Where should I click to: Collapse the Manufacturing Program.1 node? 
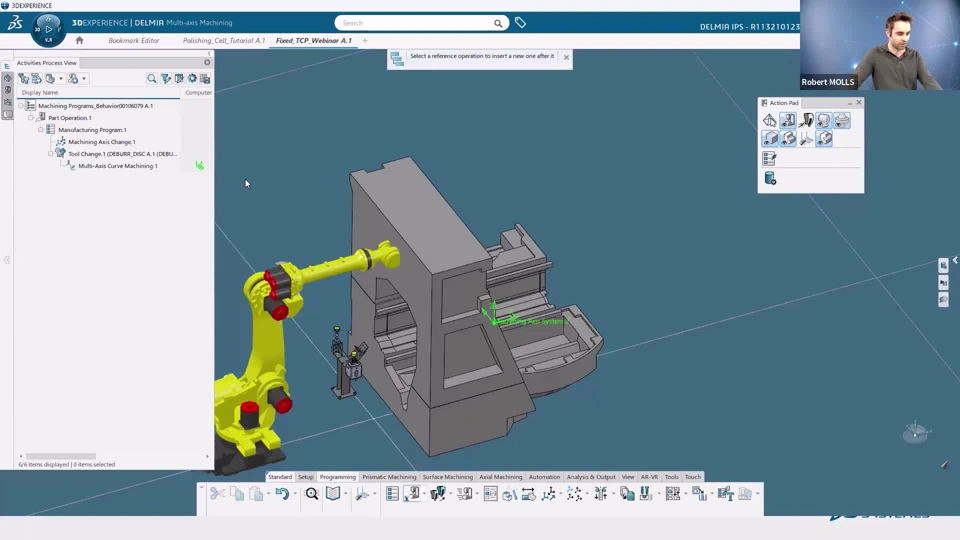click(40, 130)
